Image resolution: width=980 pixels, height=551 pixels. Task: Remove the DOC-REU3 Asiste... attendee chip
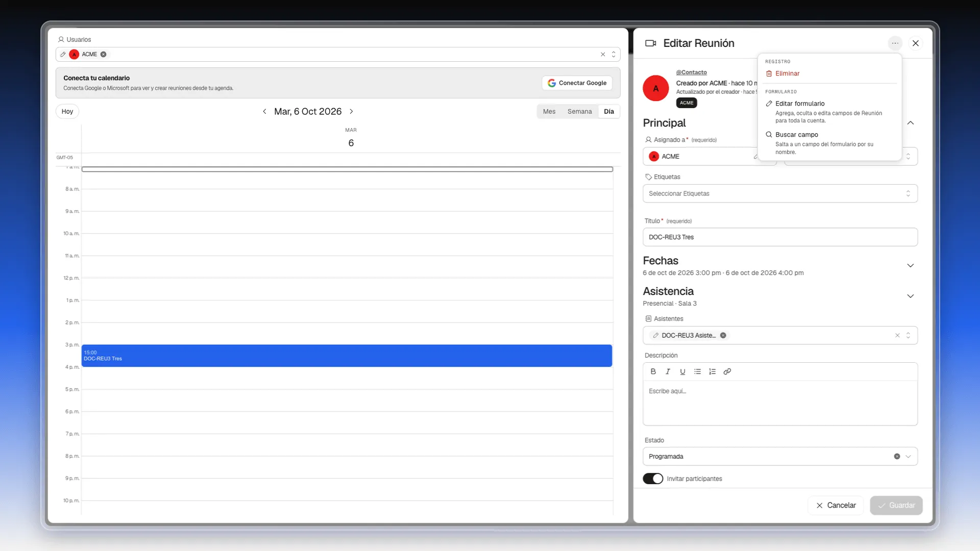[723, 335]
